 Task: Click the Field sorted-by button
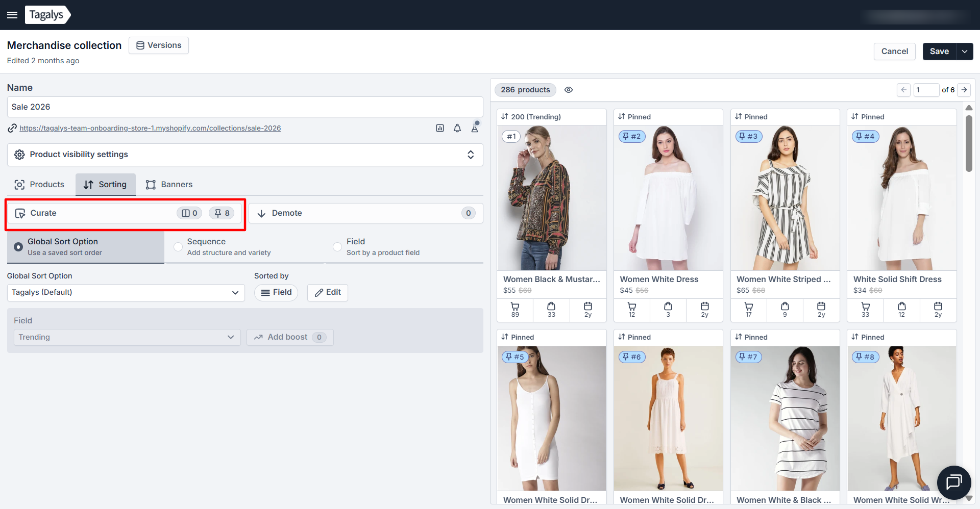[276, 292]
